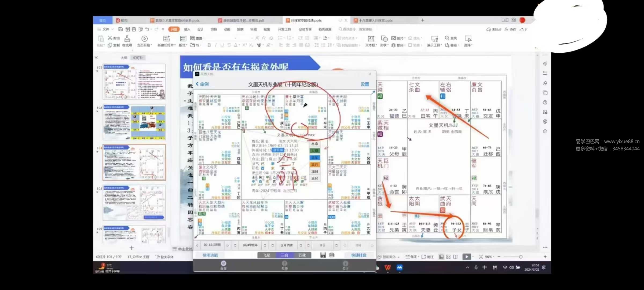Click the Underline U formatting icon
This screenshot has width=644, height=290.
point(222,45)
